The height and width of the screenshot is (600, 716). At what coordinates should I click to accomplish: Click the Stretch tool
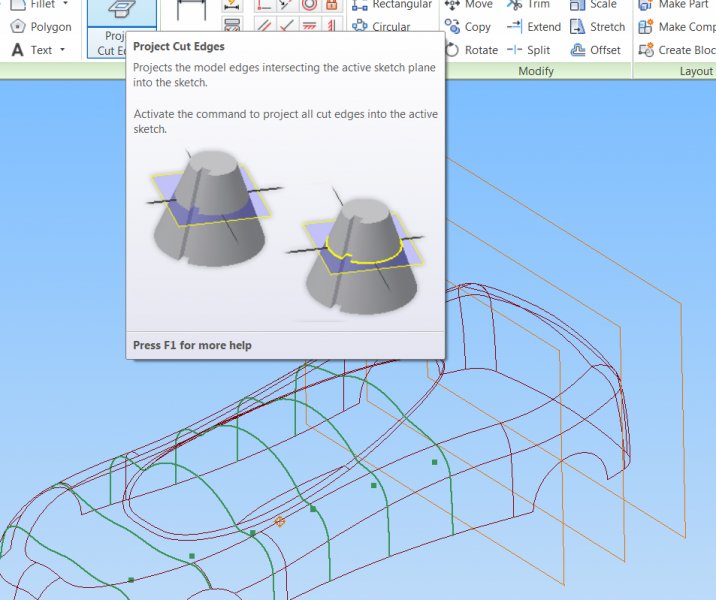click(598, 27)
